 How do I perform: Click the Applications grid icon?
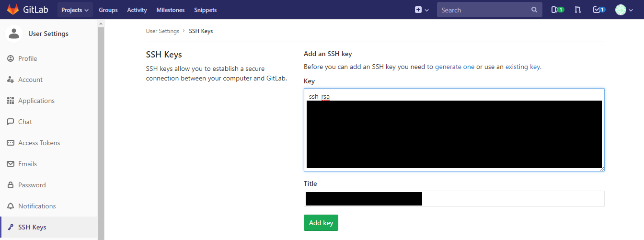pos(11,101)
